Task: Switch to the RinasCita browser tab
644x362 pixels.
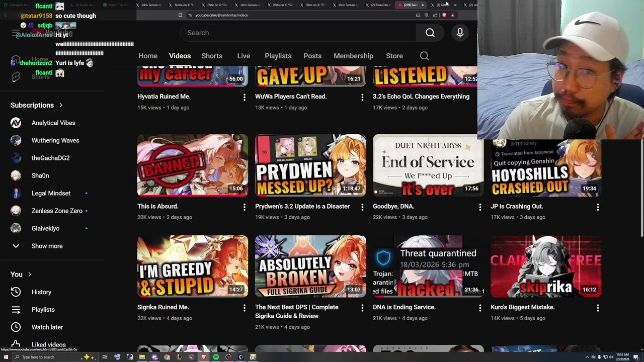Action: (379, 5)
